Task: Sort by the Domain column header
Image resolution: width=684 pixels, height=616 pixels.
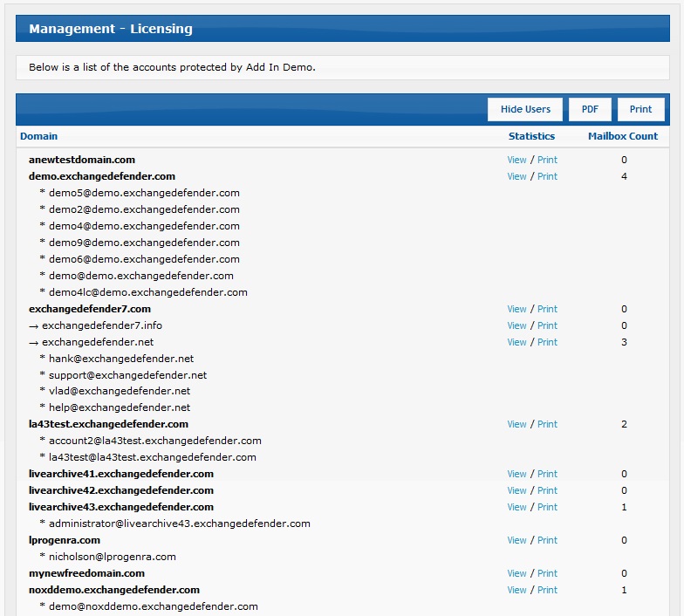Action: pos(38,136)
